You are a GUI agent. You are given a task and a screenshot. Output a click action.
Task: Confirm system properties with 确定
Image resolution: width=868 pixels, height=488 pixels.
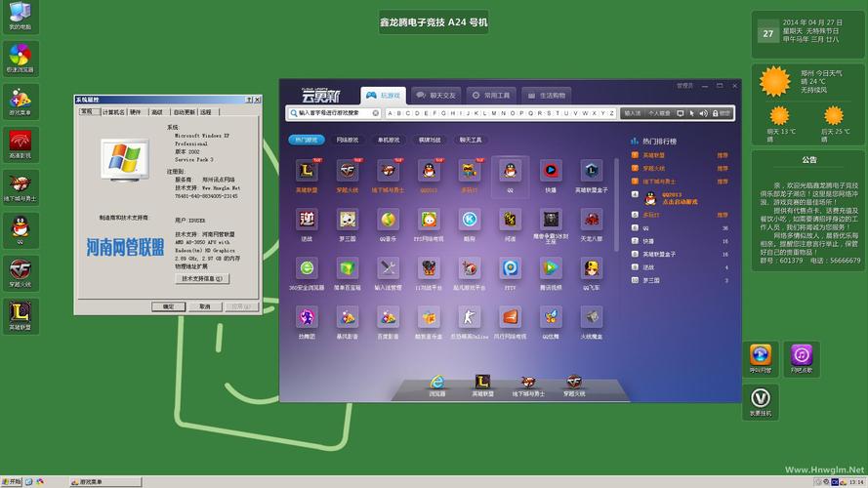click(168, 306)
